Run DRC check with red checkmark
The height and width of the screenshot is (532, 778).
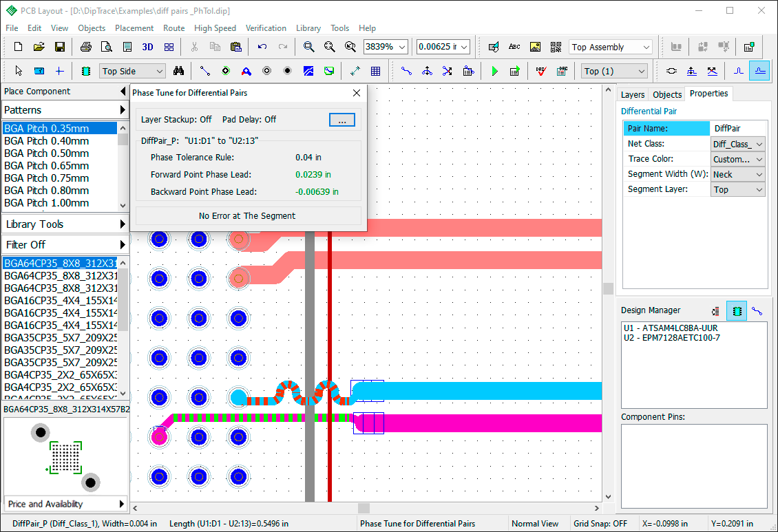[x=541, y=71]
